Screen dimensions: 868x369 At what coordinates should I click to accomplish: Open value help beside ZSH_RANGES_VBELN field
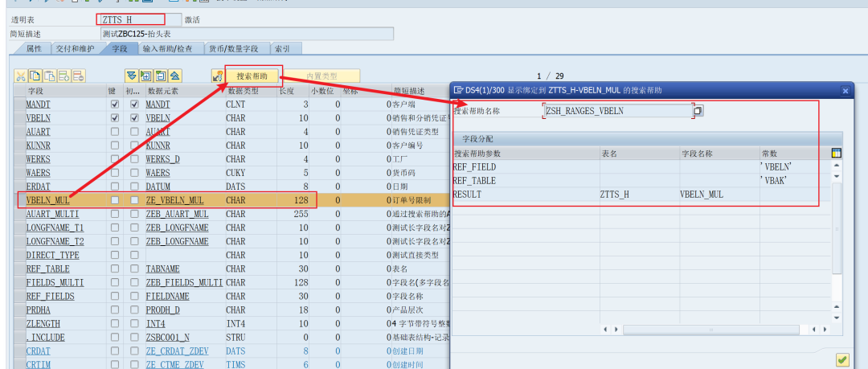(x=698, y=111)
